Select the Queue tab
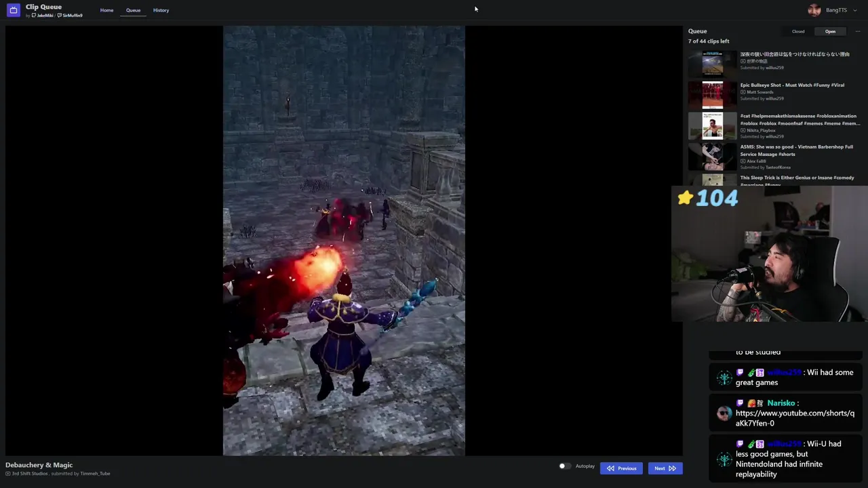Image resolution: width=868 pixels, height=488 pixels. [133, 10]
